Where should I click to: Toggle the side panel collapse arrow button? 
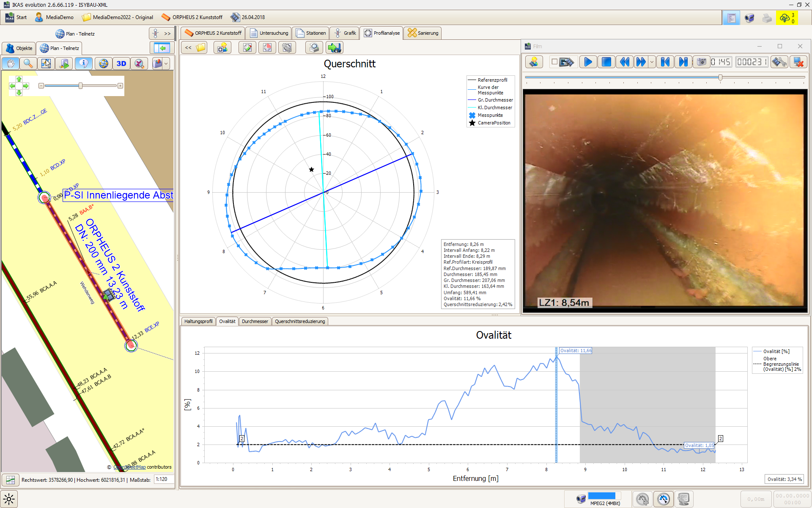coord(162,48)
